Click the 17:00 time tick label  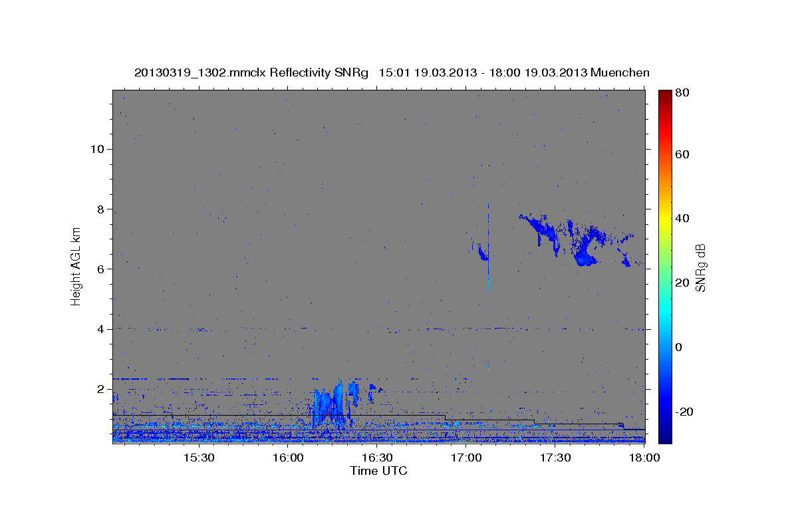click(467, 458)
